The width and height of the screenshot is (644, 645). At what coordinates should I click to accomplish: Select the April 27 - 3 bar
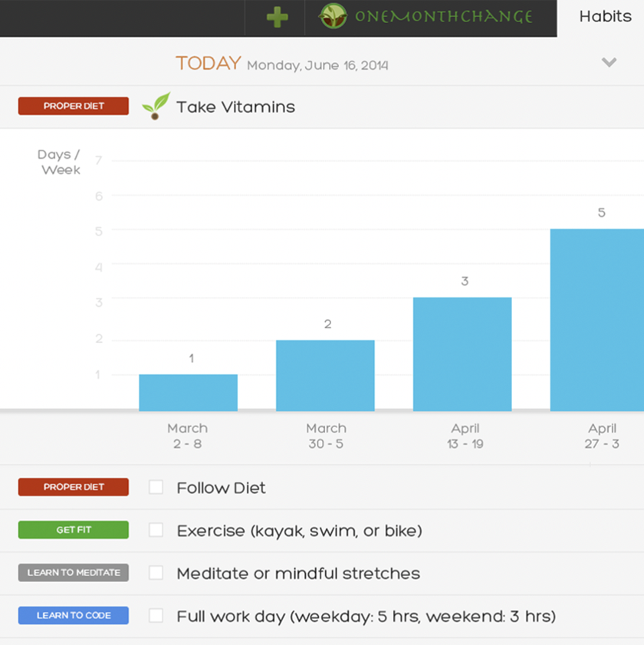tap(596, 320)
